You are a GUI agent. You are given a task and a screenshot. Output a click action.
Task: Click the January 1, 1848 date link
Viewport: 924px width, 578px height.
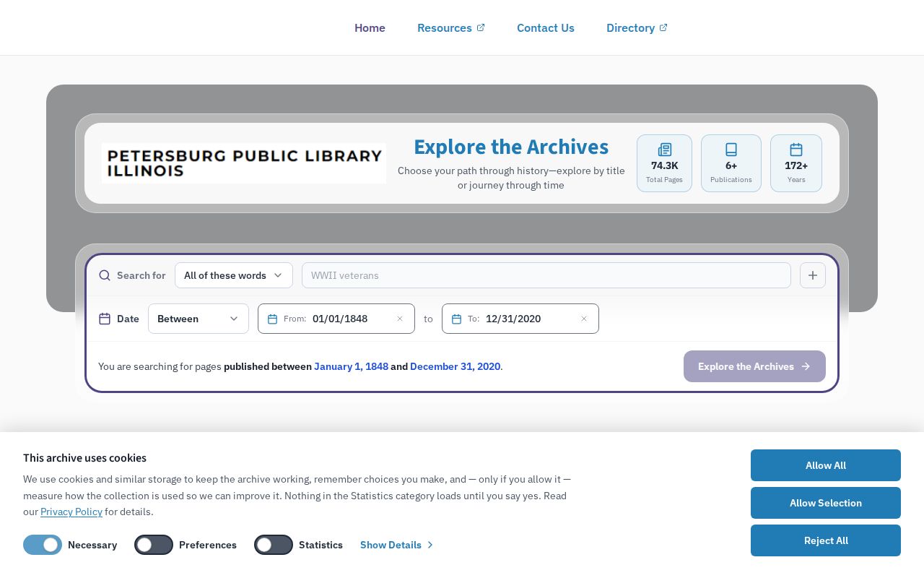pos(351,366)
